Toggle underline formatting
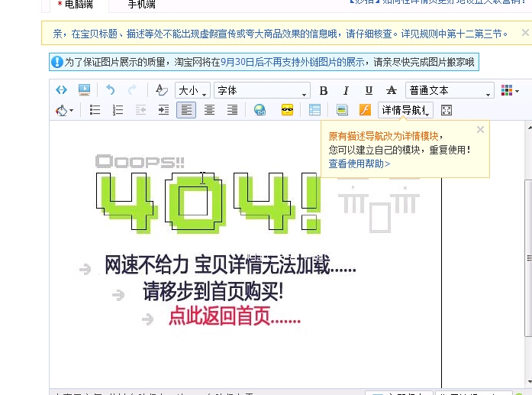The height and width of the screenshot is (395, 532). pyautogui.click(x=369, y=90)
